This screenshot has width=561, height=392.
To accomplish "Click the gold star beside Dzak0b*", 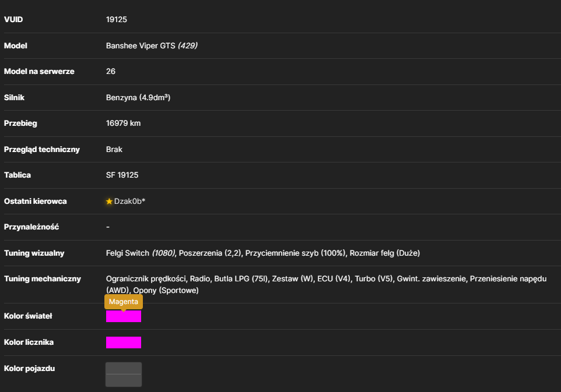I will tap(109, 202).
